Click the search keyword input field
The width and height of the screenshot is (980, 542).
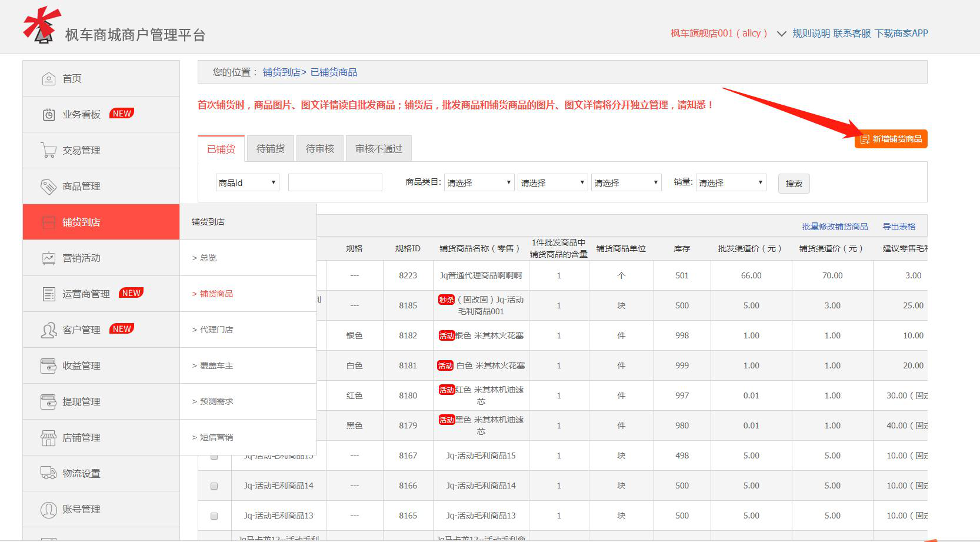(335, 183)
